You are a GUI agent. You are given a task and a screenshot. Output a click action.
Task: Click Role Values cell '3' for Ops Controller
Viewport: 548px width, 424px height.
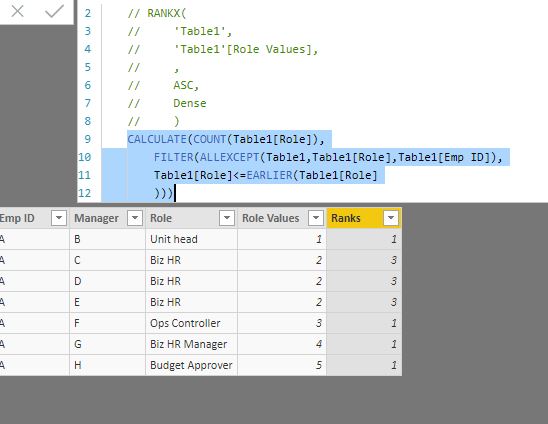click(x=282, y=323)
